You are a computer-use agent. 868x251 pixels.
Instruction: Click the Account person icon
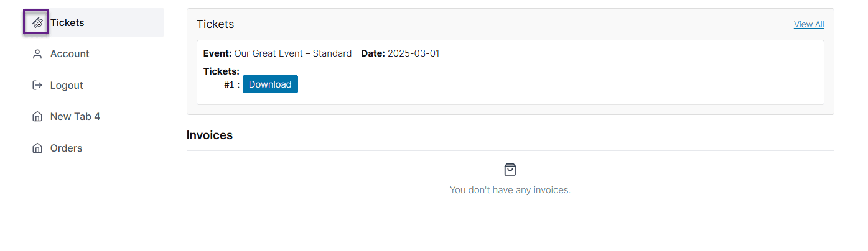[x=37, y=54]
